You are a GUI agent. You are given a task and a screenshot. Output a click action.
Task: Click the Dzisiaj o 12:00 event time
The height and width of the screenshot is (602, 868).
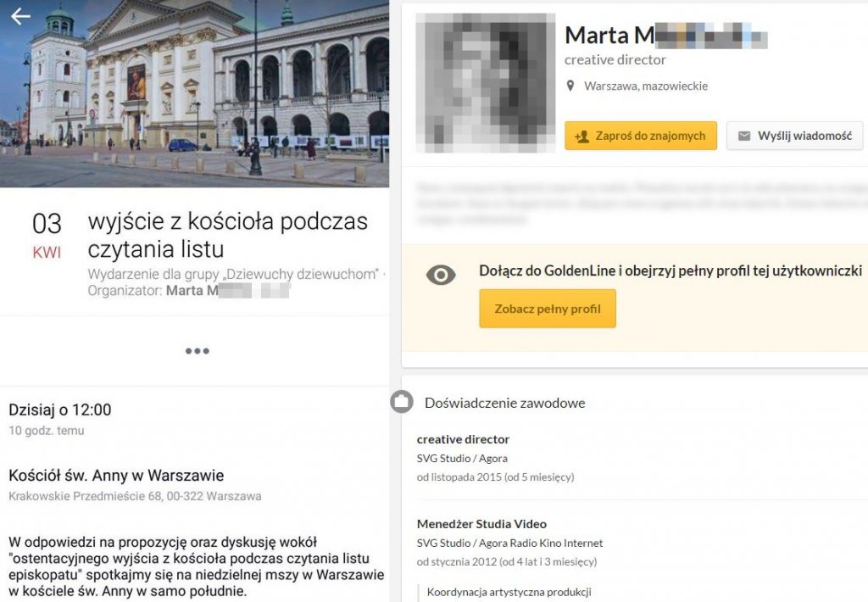(60, 410)
